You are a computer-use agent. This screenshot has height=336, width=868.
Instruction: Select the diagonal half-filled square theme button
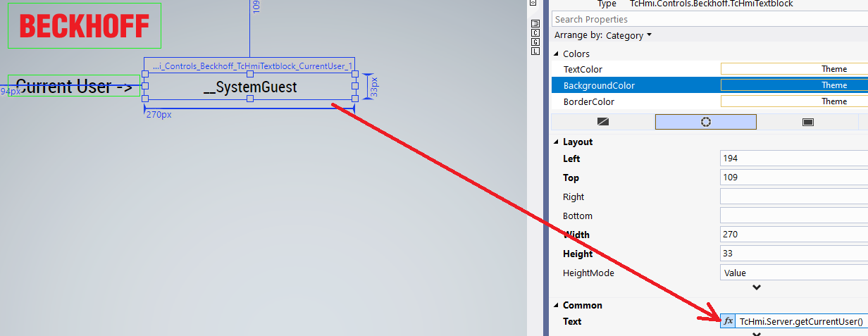click(602, 122)
